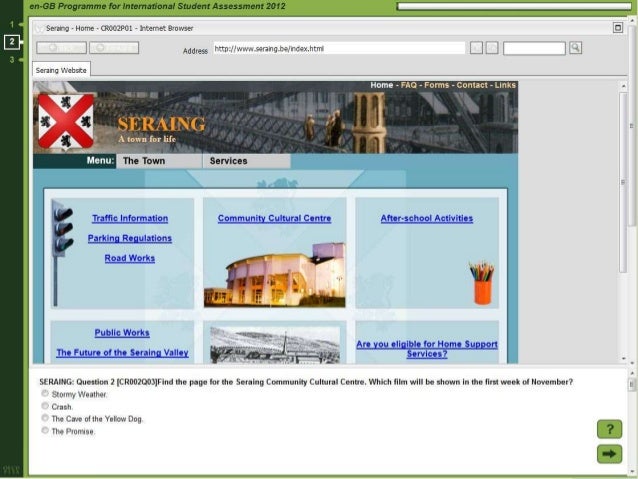Click the help question mark button

coord(609,429)
